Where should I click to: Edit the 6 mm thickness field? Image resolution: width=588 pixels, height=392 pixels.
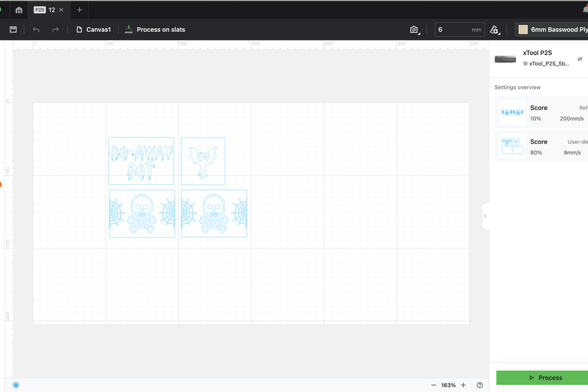coord(459,29)
